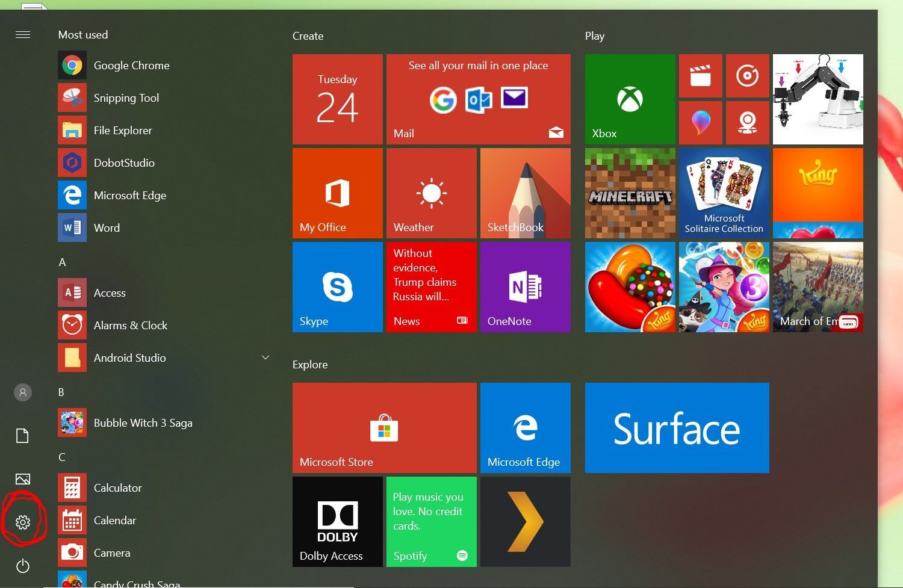Launch the Candy Crush candy tile

630,287
